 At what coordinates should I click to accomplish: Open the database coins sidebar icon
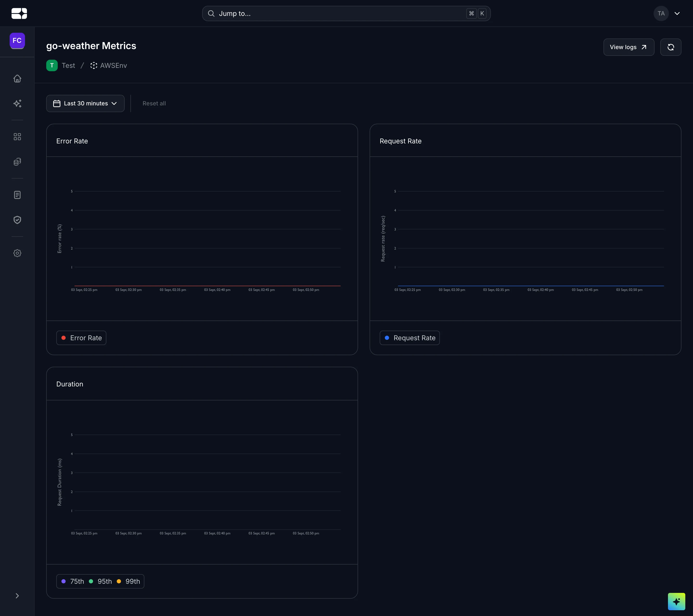pyautogui.click(x=17, y=162)
